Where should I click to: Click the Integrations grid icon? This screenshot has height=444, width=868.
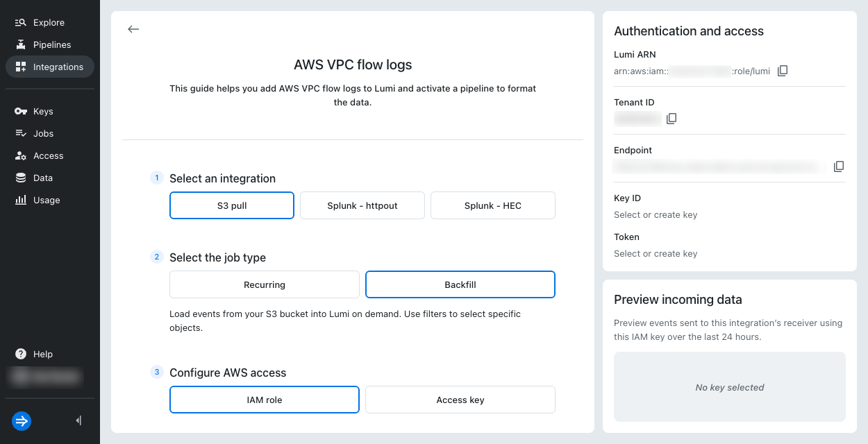(21, 67)
